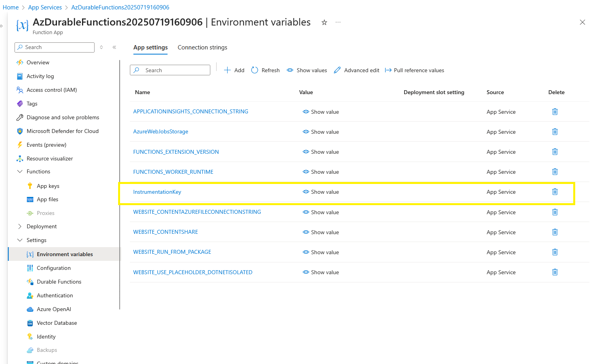This screenshot has height=364, width=596.
Task: Show value of AzureWebJobsStorage
Action: tap(321, 132)
